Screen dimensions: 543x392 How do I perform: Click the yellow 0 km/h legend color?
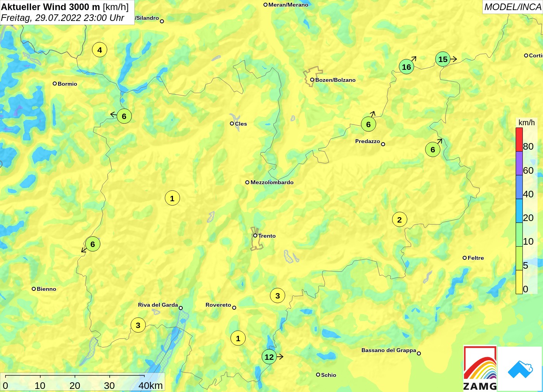pyautogui.click(x=519, y=282)
